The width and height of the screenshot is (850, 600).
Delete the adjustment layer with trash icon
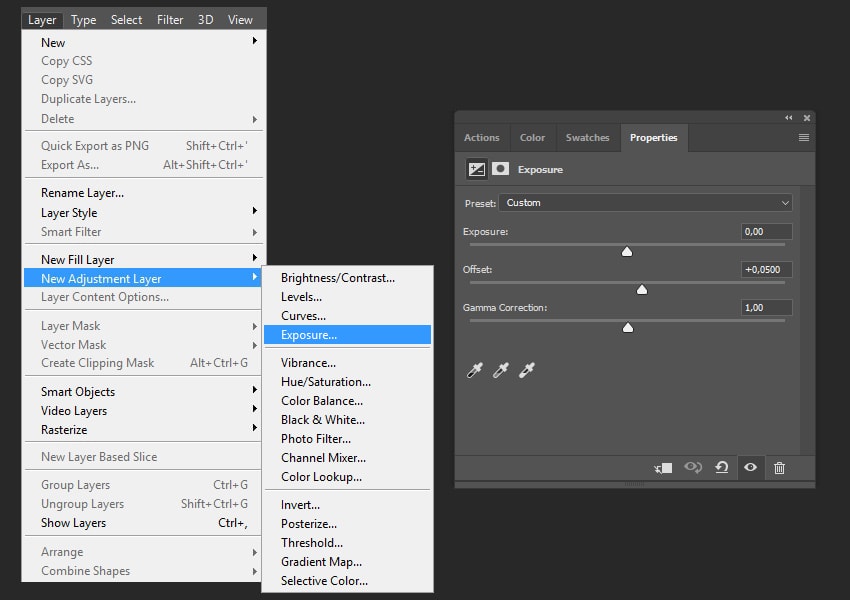pos(779,467)
